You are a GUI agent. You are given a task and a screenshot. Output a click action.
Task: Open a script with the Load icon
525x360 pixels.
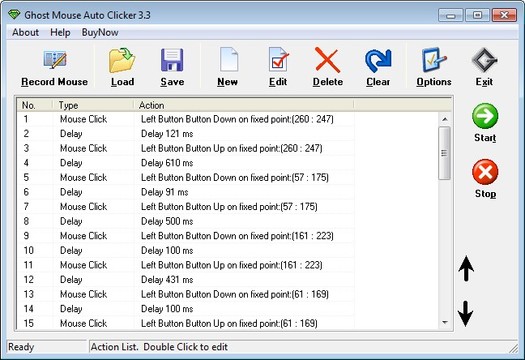coord(122,60)
